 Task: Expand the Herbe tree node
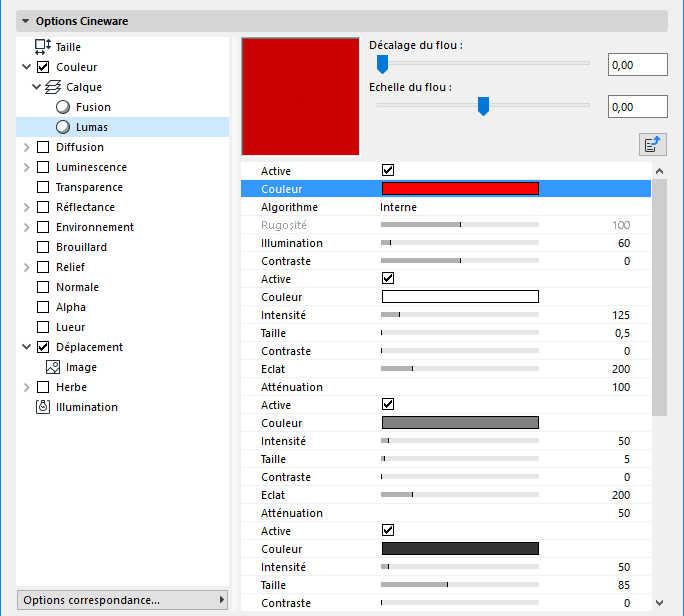pyautogui.click(x=27, y=387)
